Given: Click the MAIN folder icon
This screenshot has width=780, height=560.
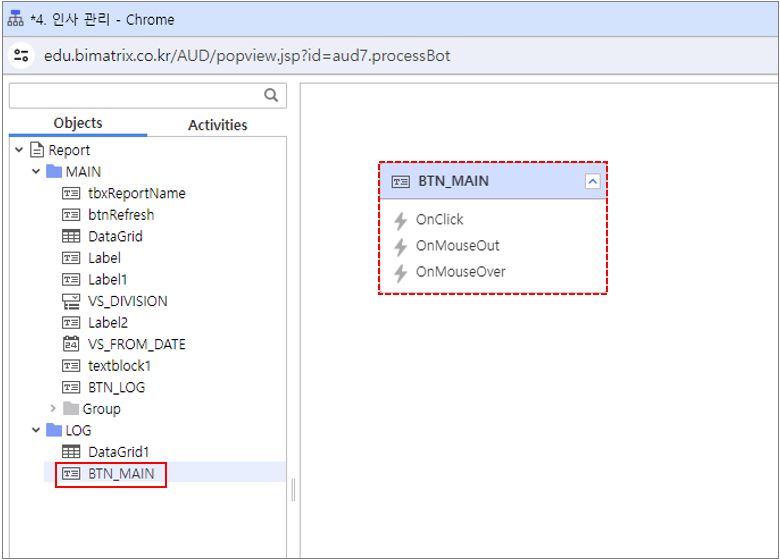Looking at the screenshot, I should [54, 172].
